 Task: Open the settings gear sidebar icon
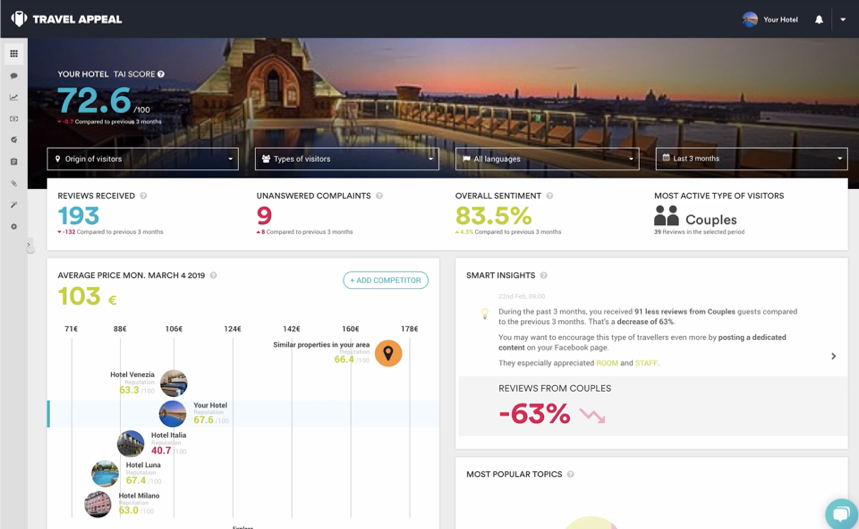14,226
